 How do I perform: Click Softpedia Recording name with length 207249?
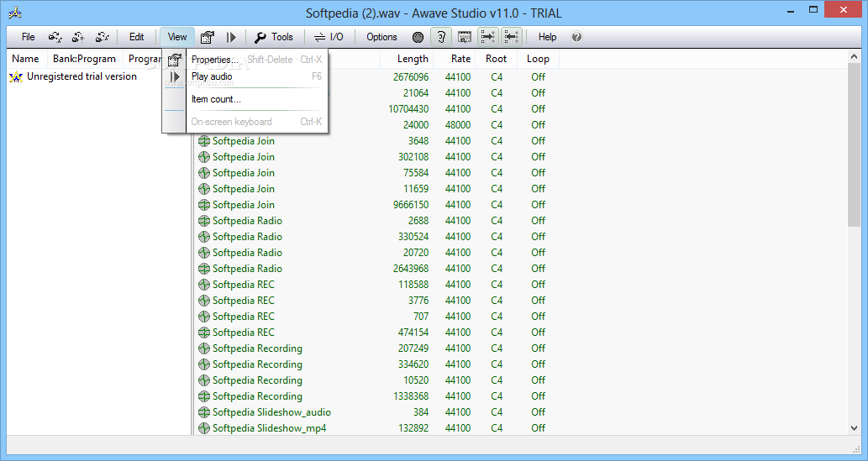click(x=257, y=348)
